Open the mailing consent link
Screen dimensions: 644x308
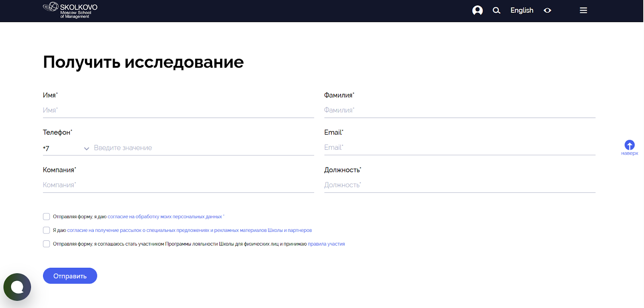coord(189,230)
